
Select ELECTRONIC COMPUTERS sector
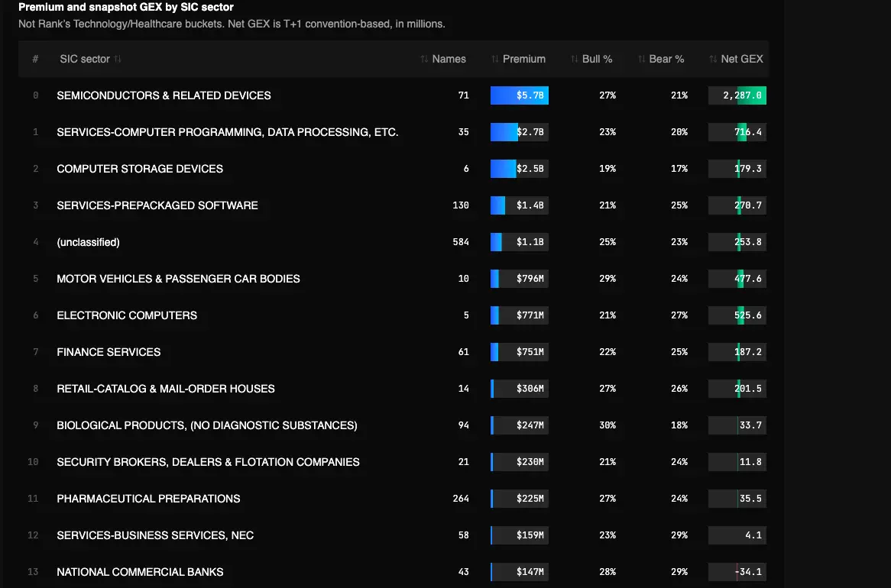click(x=127, y=315)
